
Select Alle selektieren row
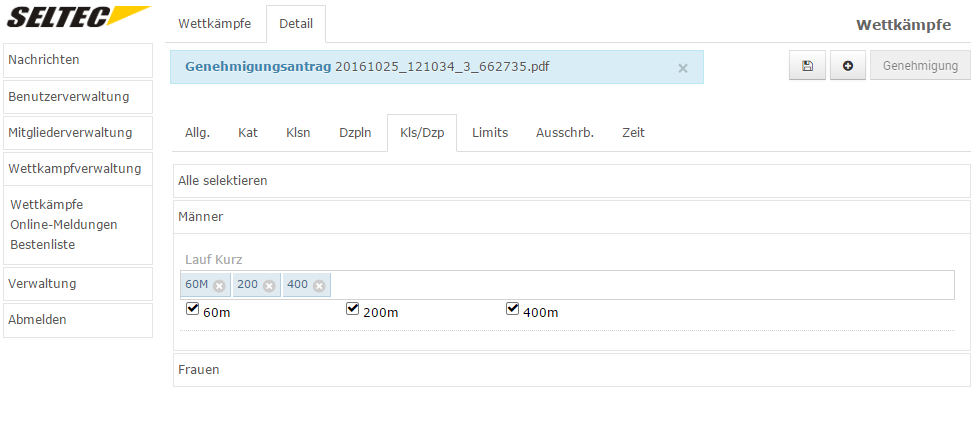(x=571, y=181)
